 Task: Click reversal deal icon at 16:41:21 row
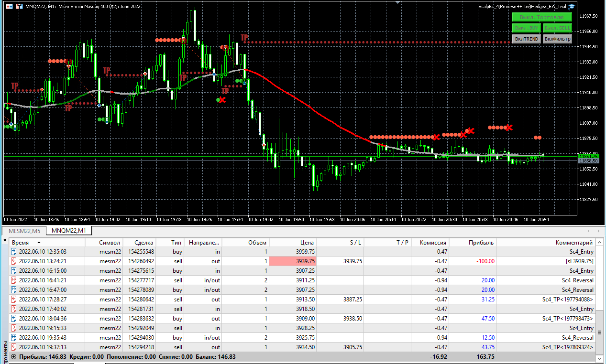pos(13,280)
